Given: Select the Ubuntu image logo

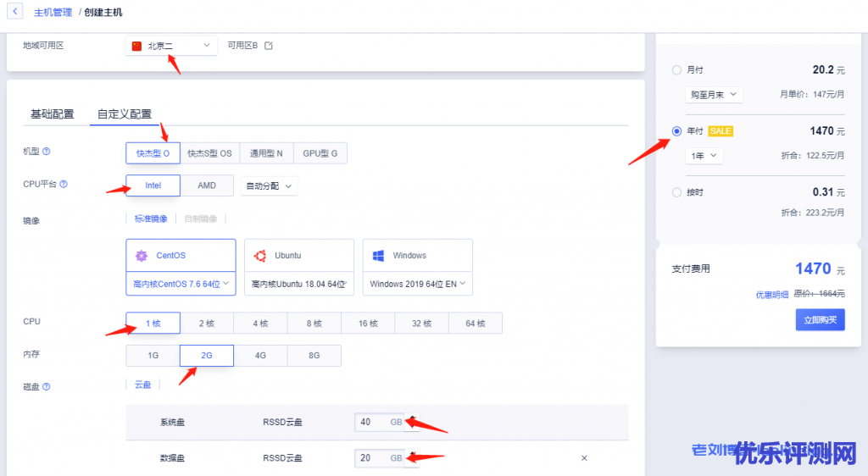Looking at the screenshot, I should (x=260, y=255).
